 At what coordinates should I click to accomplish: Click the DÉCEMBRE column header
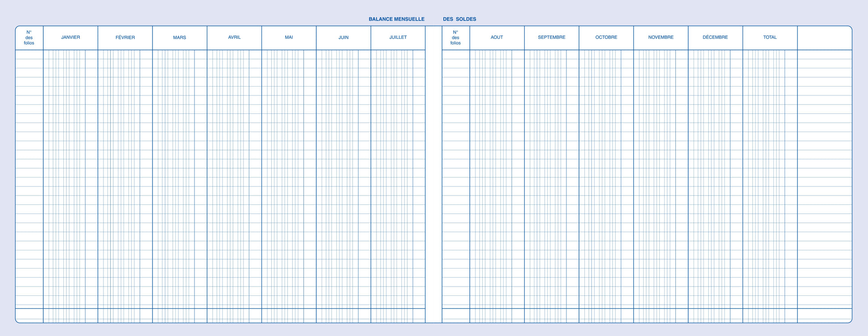click(715, 37)
